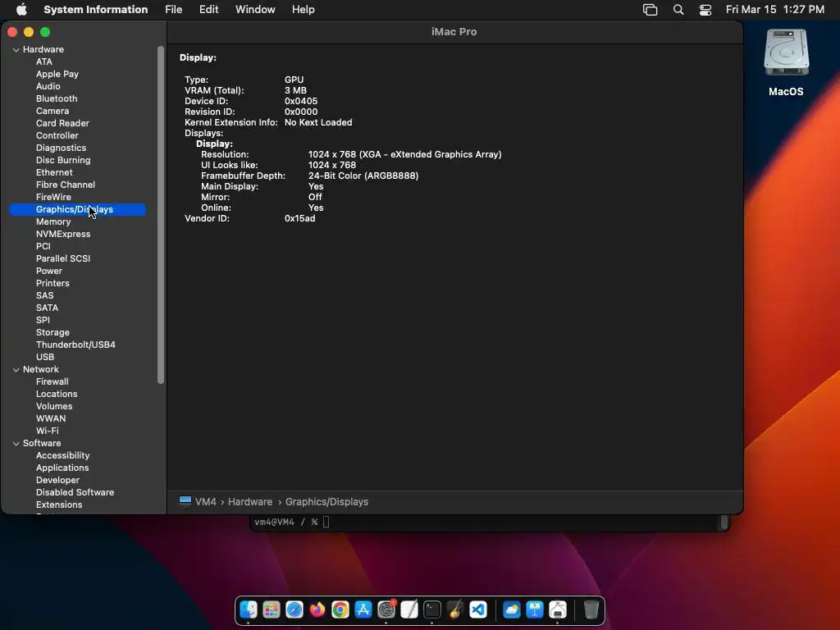Click Graphics/Displays in the path bar
The height and width of the screenshot is (630, 840).
pyautogui.click(x=326, y=502)
